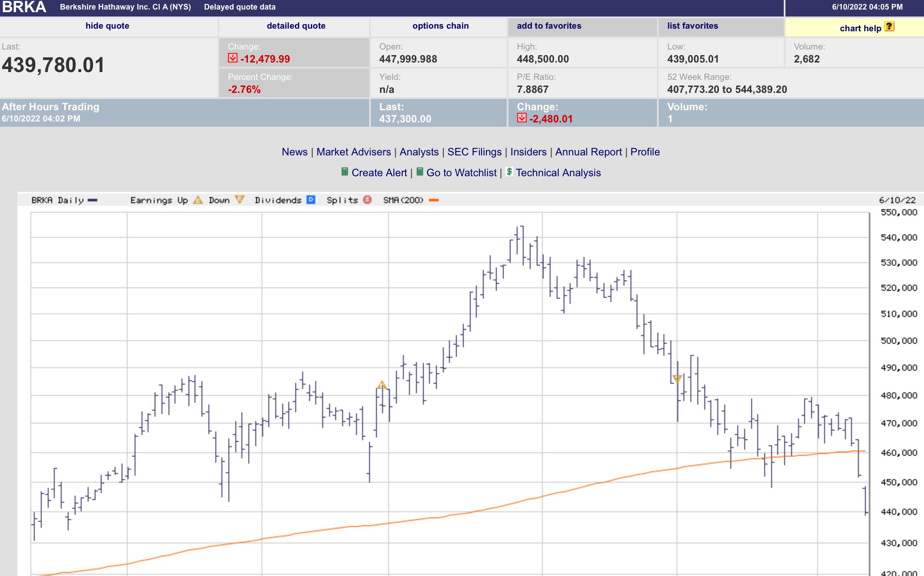The height and width of the screenshot is (576, 924).
Task: Toggle hide quote panel
Action: click(x=107, y=26)
